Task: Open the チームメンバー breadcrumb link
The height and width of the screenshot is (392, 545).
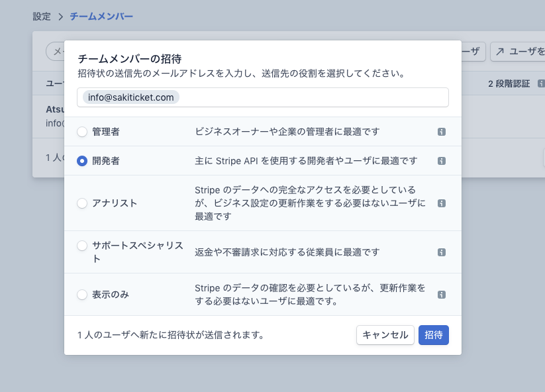Action: [101, 16]
